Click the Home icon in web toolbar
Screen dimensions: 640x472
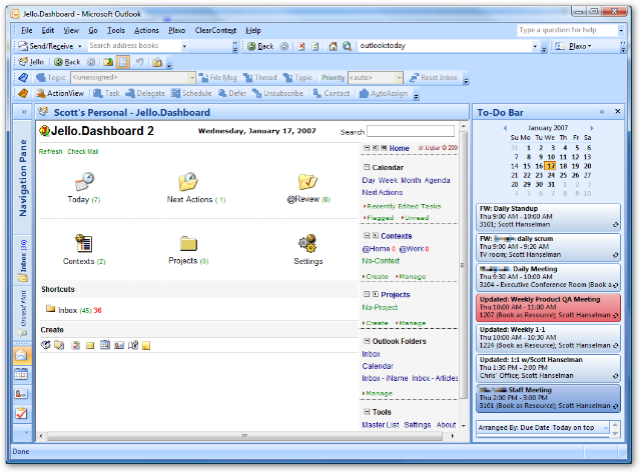pyautogui.click(x=333, y=46)
